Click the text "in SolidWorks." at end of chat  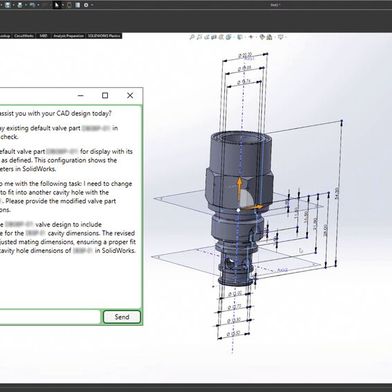[115, 250]
